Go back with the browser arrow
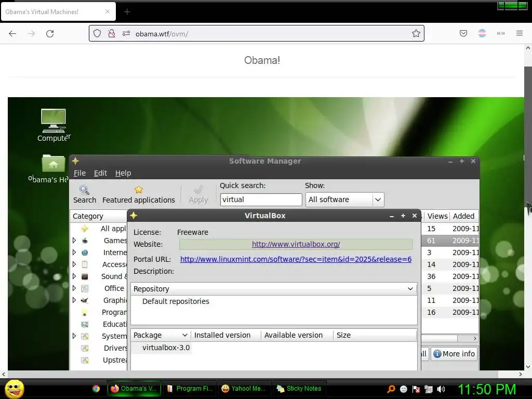The height and width of the screenshot is (399, 532). 12,33
